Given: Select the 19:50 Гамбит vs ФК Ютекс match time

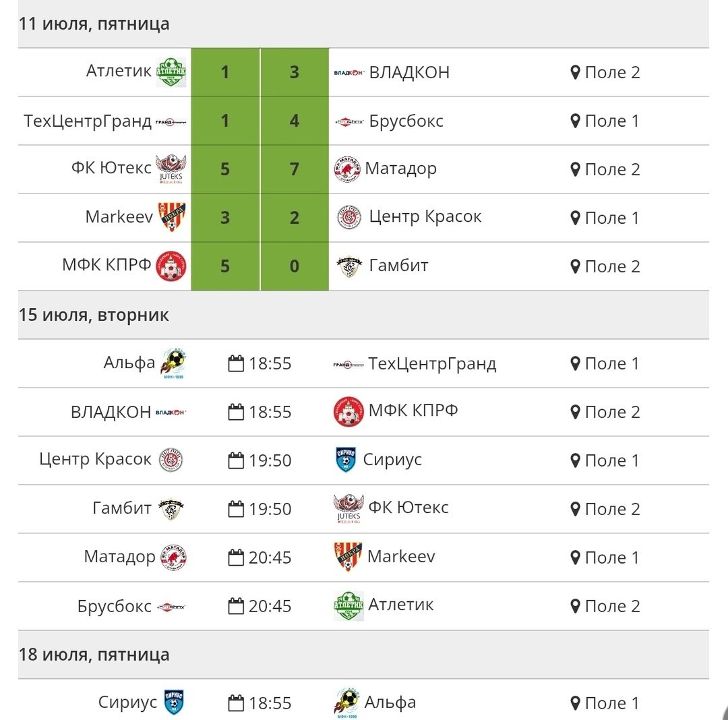Looking at the screenshot, I should click(x=270, y=509).
